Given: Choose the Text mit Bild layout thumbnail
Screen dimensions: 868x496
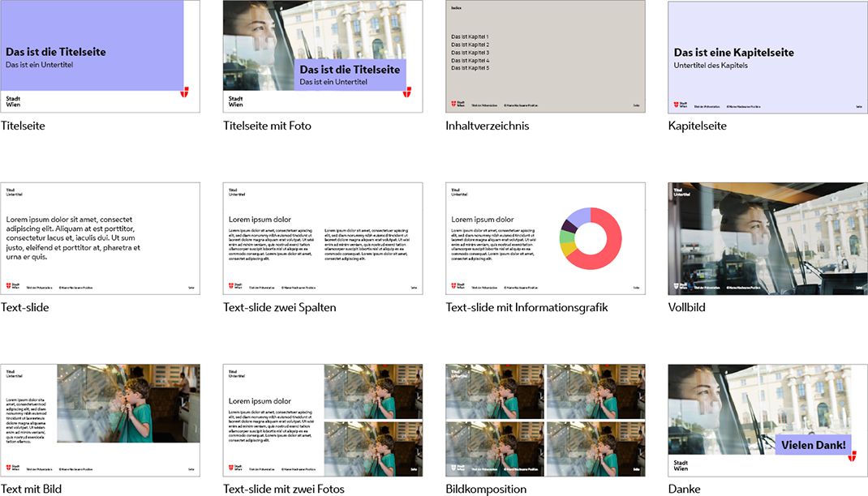Looking at the screenshot, I should [100, 419].
